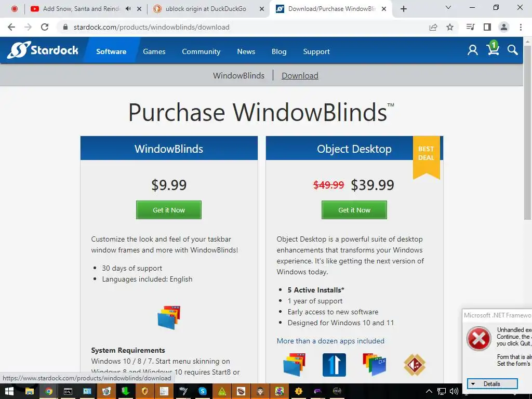Open the Games menu
Screen dimensions: 532x399
click(x=154, y=51)
